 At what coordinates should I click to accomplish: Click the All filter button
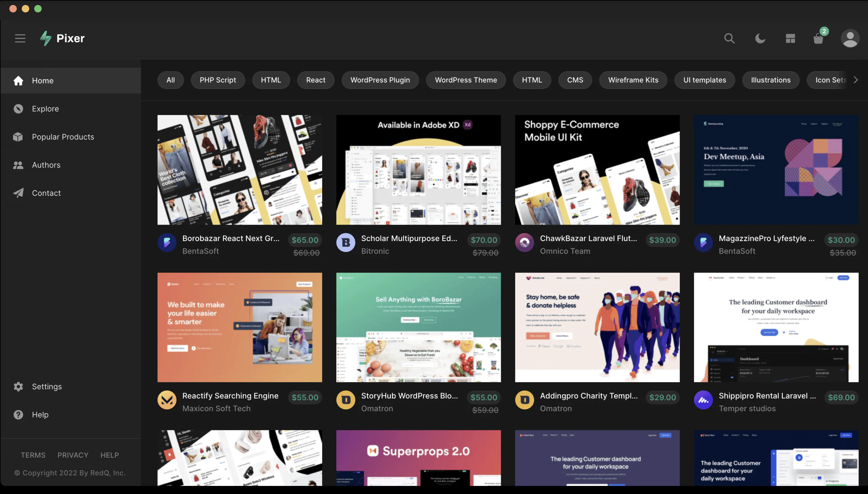[170, 79]
